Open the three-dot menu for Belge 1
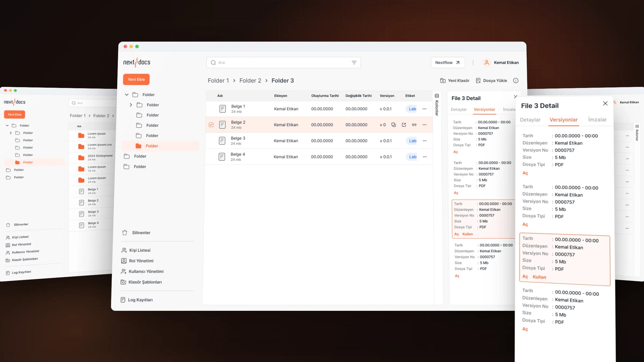Viewport: 644px width, 362px height. pos(424,109)
